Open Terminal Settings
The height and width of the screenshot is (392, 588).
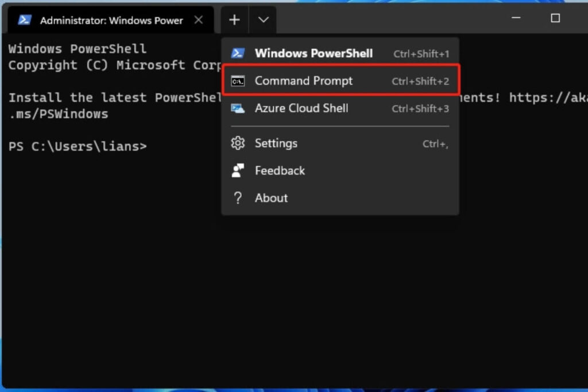[276, 143]
